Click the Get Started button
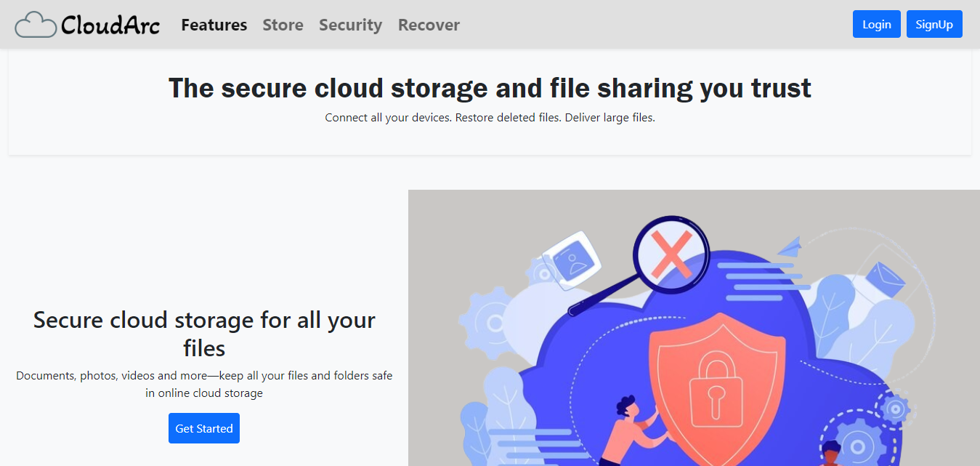 204,428
